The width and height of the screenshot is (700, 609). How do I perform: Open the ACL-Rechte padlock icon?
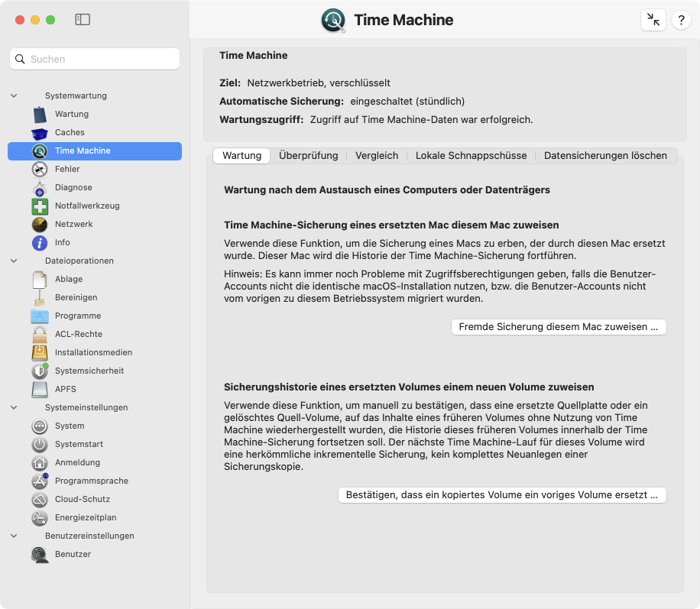coord(40,335)
